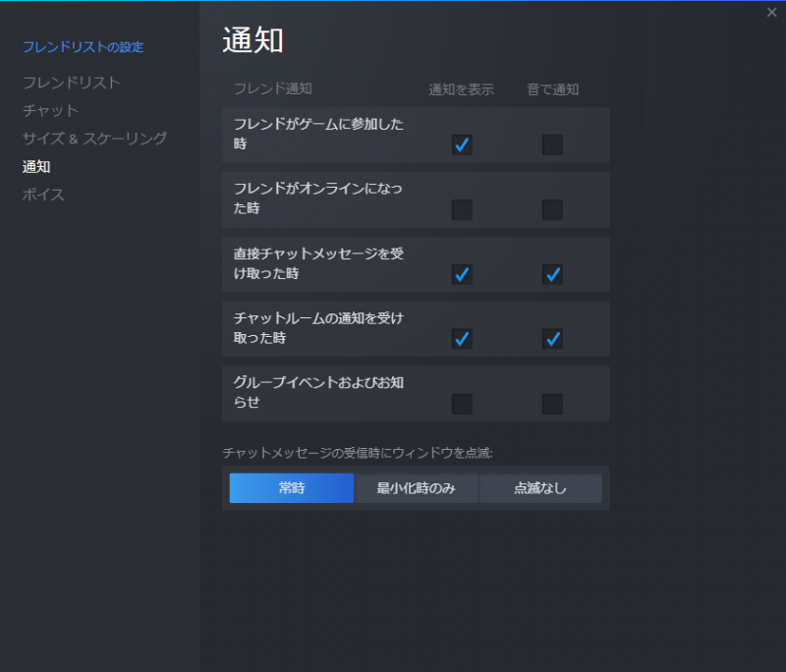Enable 通知を表示 for グループイベントおよびお知らせ
The height and width of the screenshot is (672, 786).
[462, 405]
